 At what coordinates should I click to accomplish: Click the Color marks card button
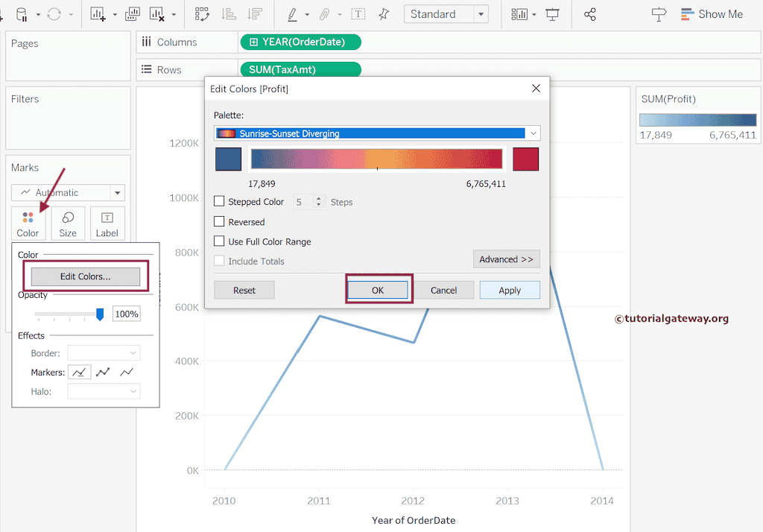click(28, 224)
